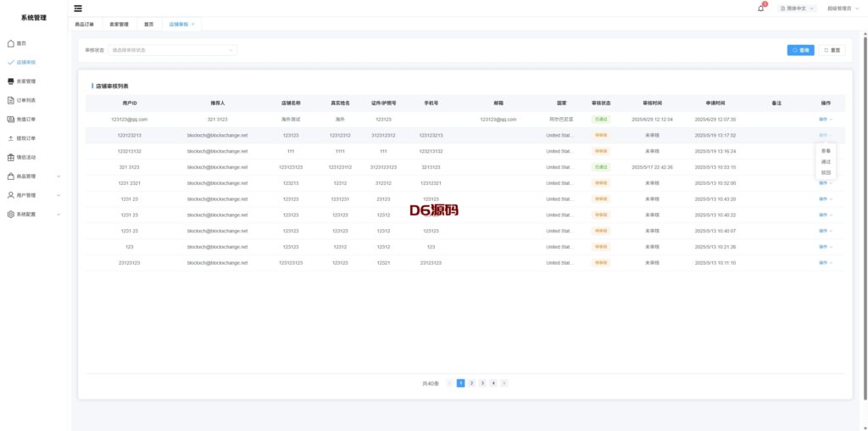Go to next page using right arrow
The height and width of the screenshot is (431, 868).
tap(504, 383)
